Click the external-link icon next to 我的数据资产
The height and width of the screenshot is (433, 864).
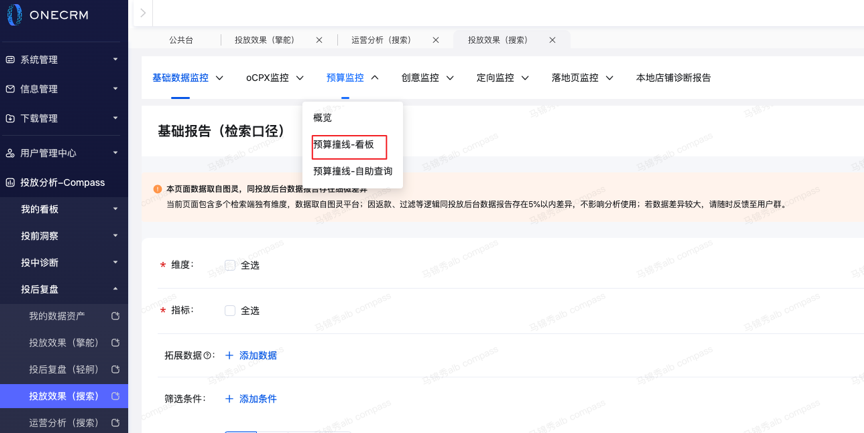115,316
